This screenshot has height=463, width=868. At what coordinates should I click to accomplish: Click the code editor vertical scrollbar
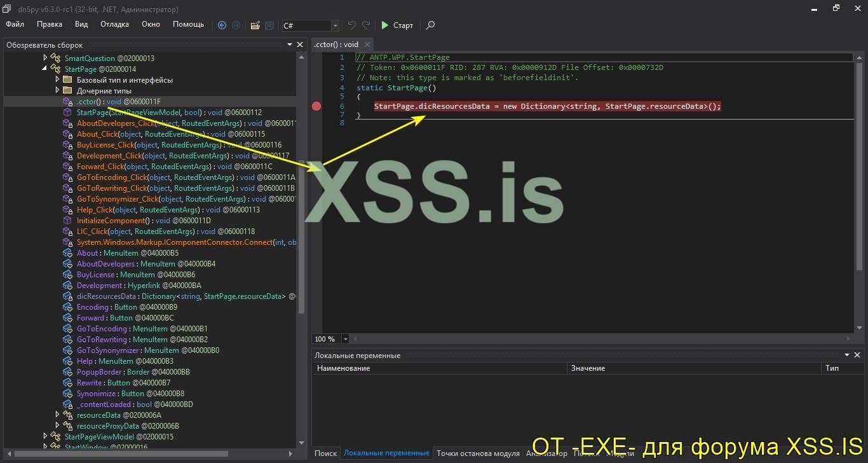(x=860, y=165)
